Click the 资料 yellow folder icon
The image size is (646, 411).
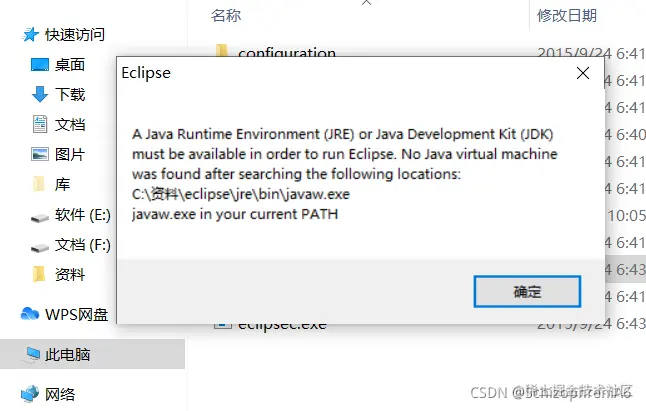tap(39, 274)
